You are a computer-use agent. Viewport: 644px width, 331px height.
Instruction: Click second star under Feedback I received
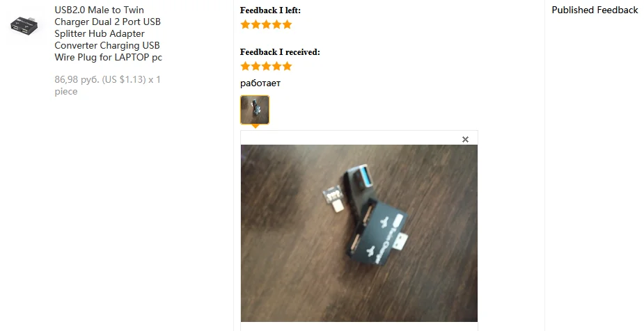coord(256,66)
